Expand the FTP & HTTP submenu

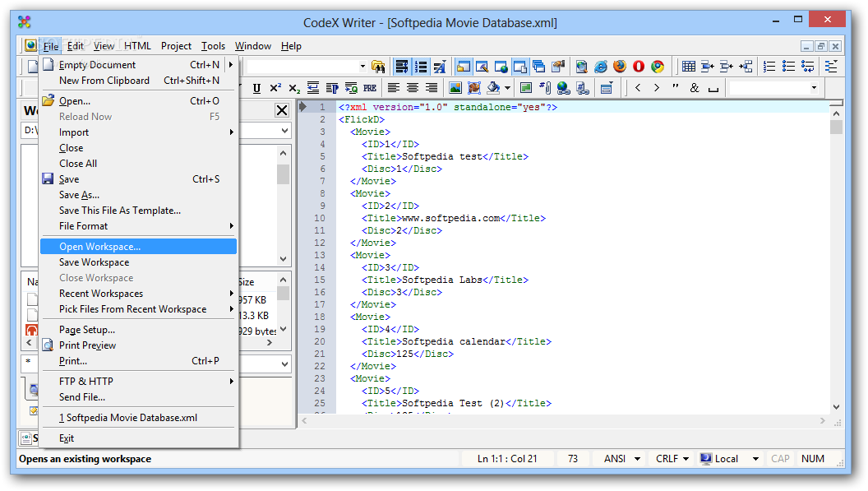[138, 382]
